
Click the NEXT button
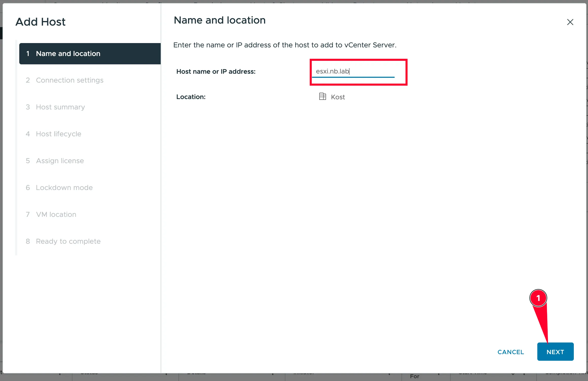point(555,352)
